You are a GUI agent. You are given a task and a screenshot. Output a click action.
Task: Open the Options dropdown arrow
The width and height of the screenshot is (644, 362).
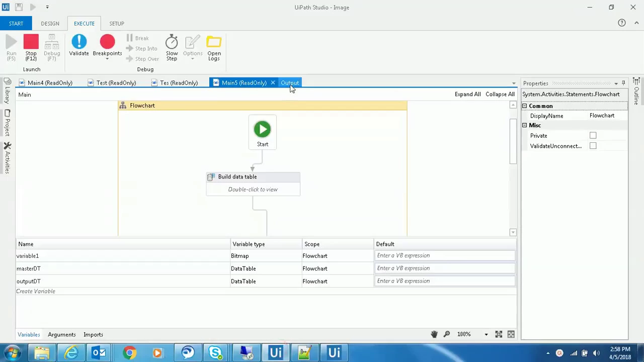pyautogui.click(x=193, y=59)
